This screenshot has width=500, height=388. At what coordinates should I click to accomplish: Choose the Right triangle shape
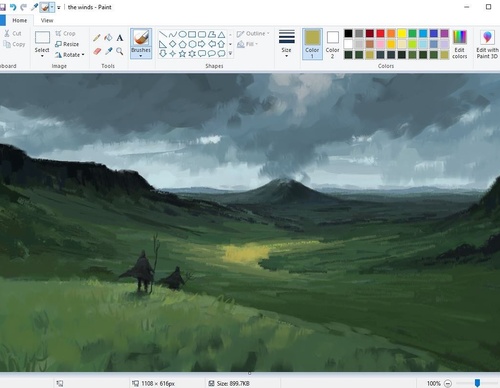pos(163,44)
